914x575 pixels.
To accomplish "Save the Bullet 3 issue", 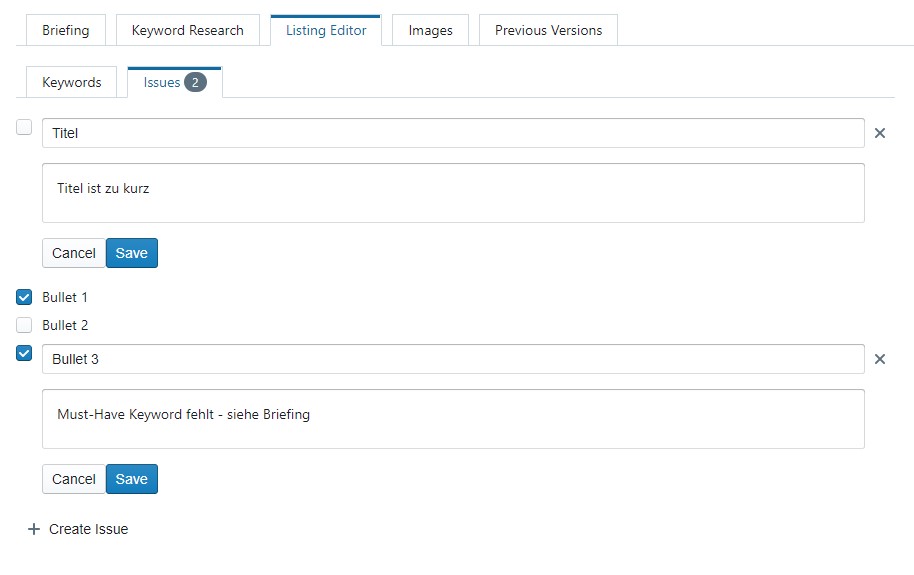I will coord(131,479).
